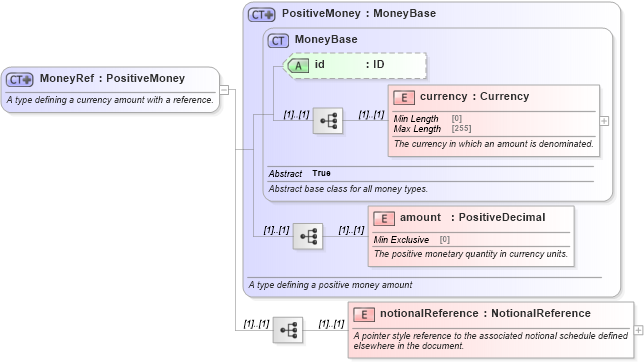Click the 'Max Length' facet row
The width and height of the screenshot is (644, 362).
pos(432,129)
